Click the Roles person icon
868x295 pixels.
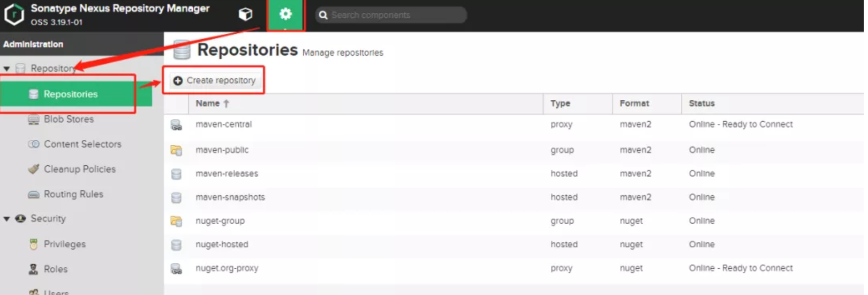[34, 269]
